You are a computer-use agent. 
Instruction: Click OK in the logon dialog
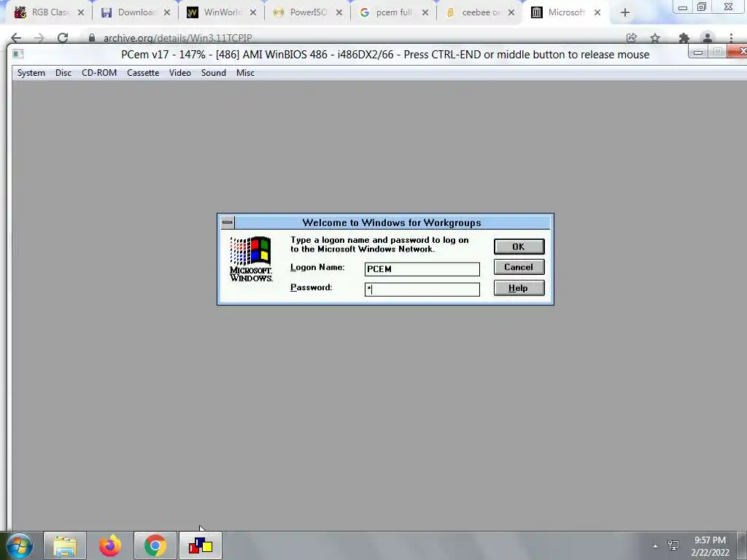(x=519, y=246)
